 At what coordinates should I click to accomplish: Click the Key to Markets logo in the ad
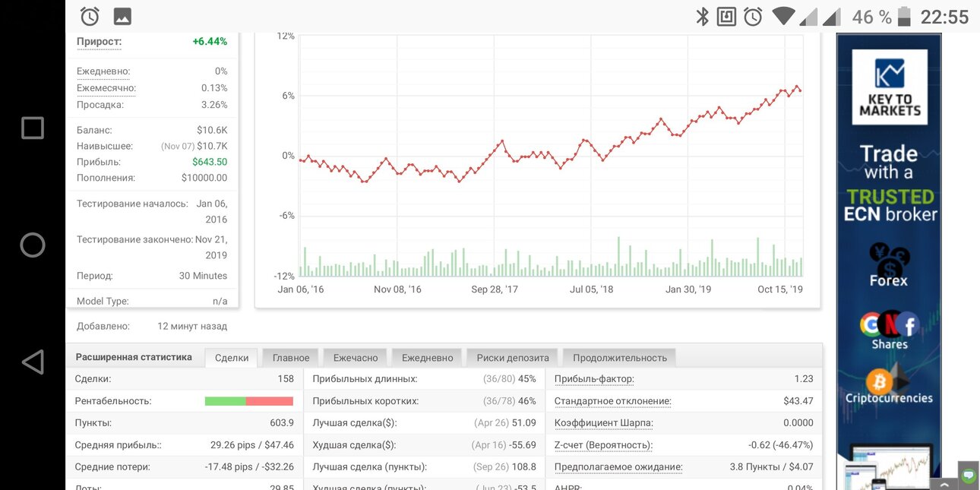(x=889, y=87)
